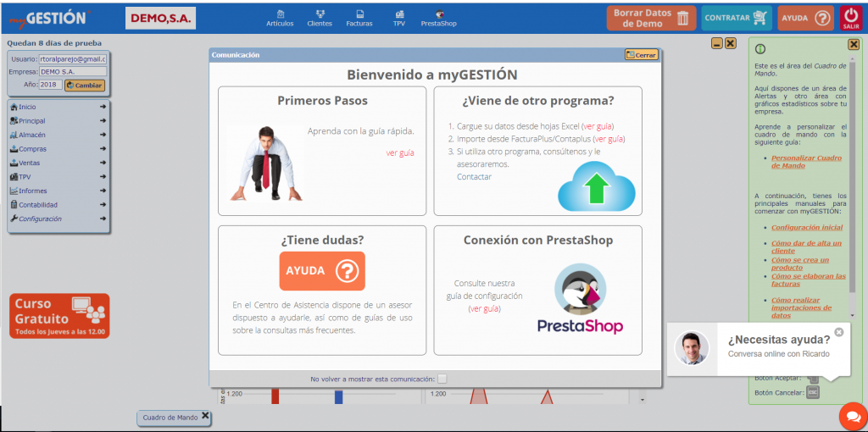Click the Usuario email field
The image size is (868, 432).
(x=73, y=58)
